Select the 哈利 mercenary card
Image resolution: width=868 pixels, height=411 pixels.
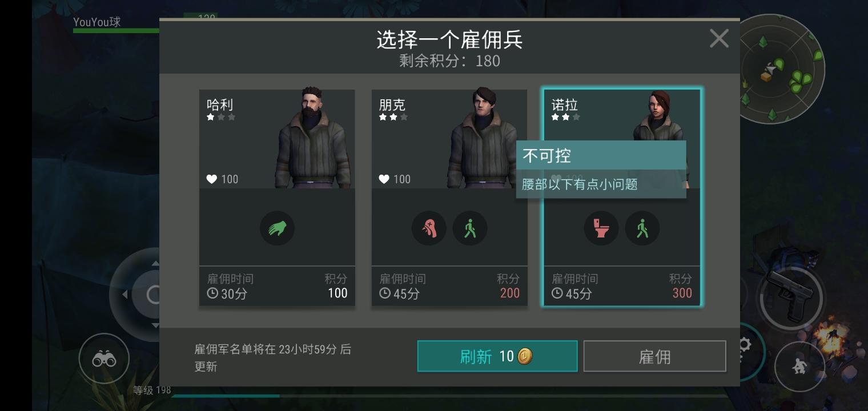click(x=277, y=198)
